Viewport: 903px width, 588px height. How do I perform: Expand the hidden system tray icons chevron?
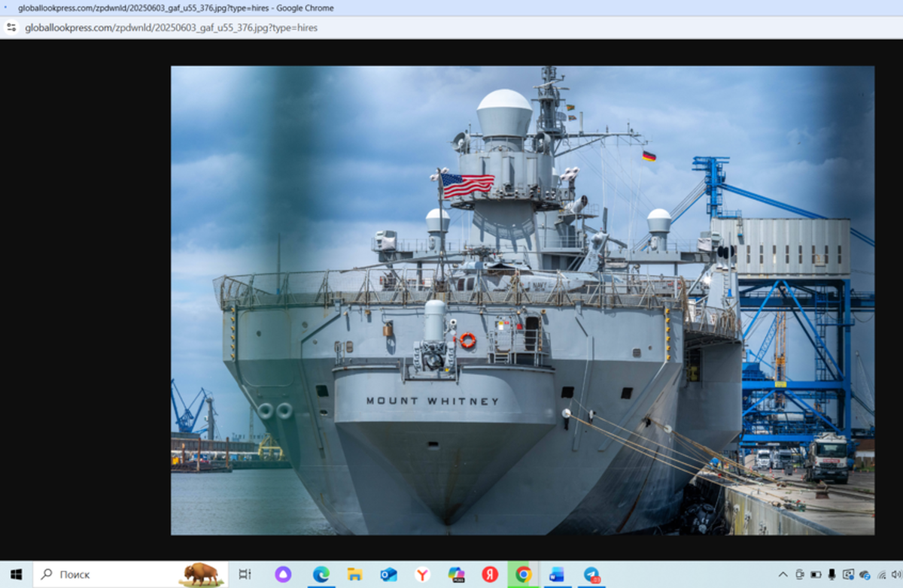tap(783, 574)
